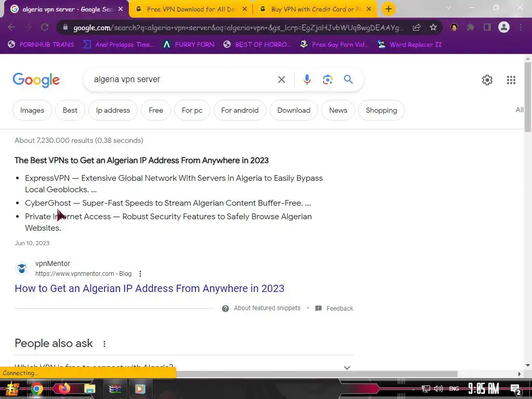Open the Word Replacer II bookmark
Screen dimensions: 532x399
410,45
